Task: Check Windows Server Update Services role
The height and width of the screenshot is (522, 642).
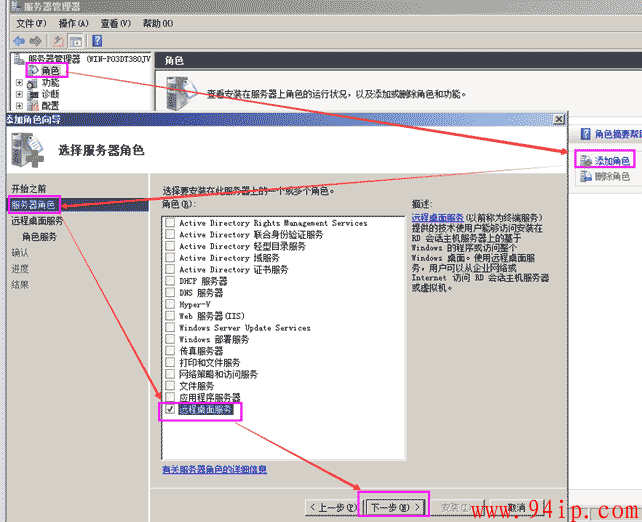Action: (170, 328)
